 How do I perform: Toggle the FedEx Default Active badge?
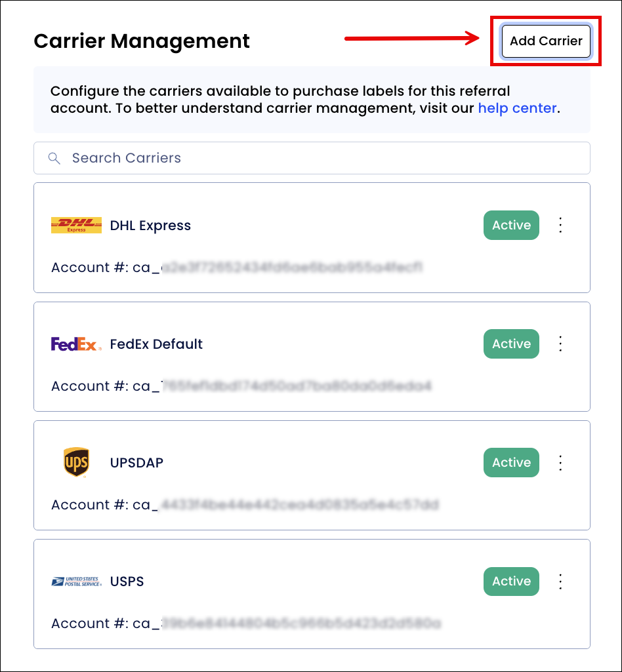(511, 344)
